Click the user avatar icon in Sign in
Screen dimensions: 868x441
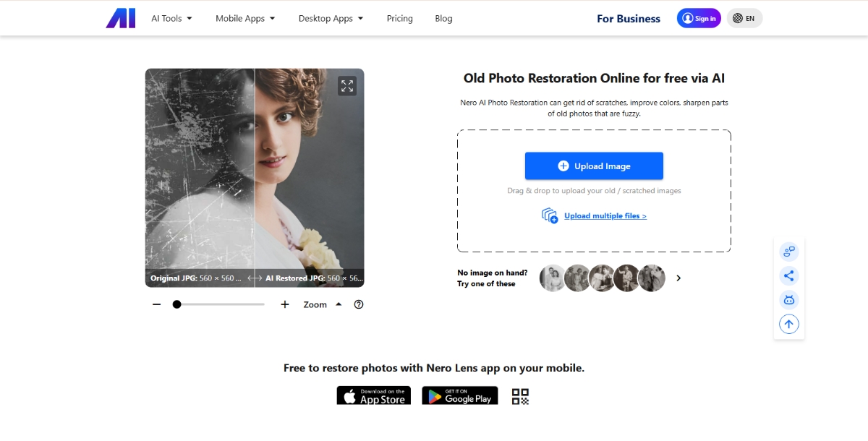point(686,19)
